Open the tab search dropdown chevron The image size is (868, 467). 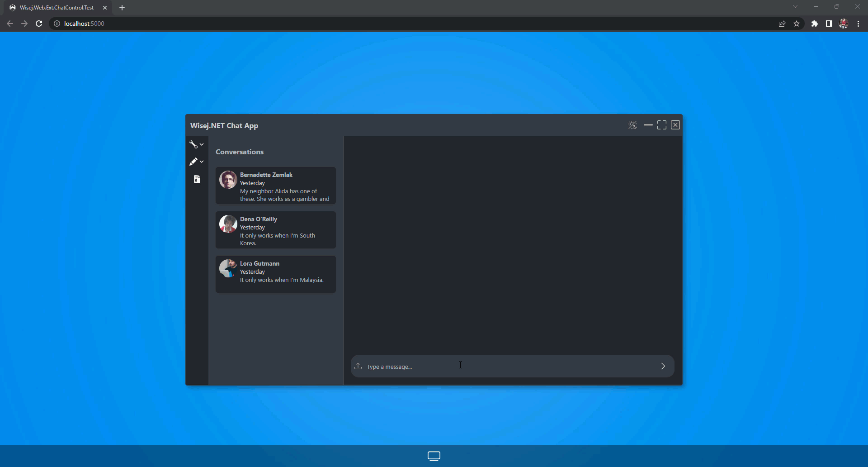coord(795,6)
